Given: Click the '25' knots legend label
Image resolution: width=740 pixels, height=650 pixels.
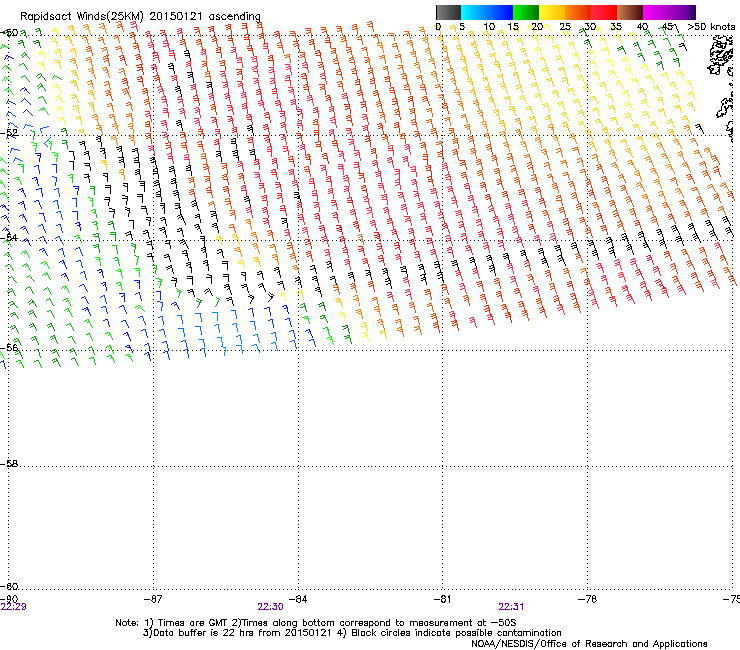Looking at the screenshot, I should tap(565, 27).
